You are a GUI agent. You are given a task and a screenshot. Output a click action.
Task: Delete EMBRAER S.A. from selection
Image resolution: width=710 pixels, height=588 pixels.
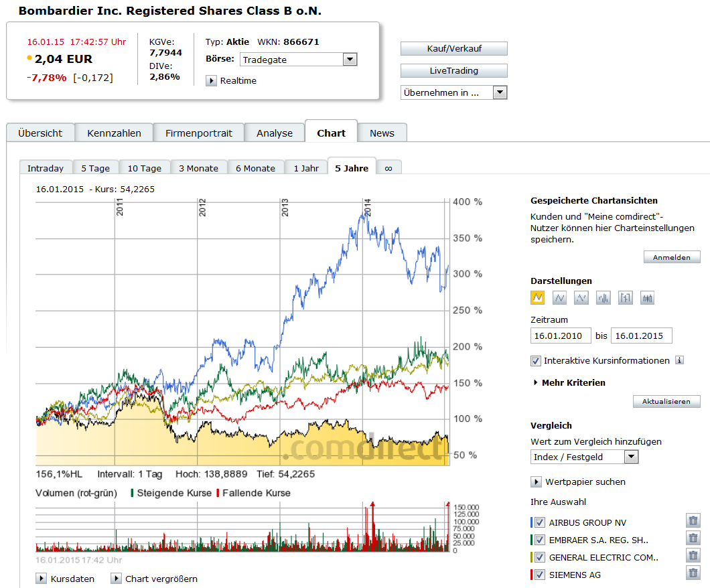pos(693,538)
